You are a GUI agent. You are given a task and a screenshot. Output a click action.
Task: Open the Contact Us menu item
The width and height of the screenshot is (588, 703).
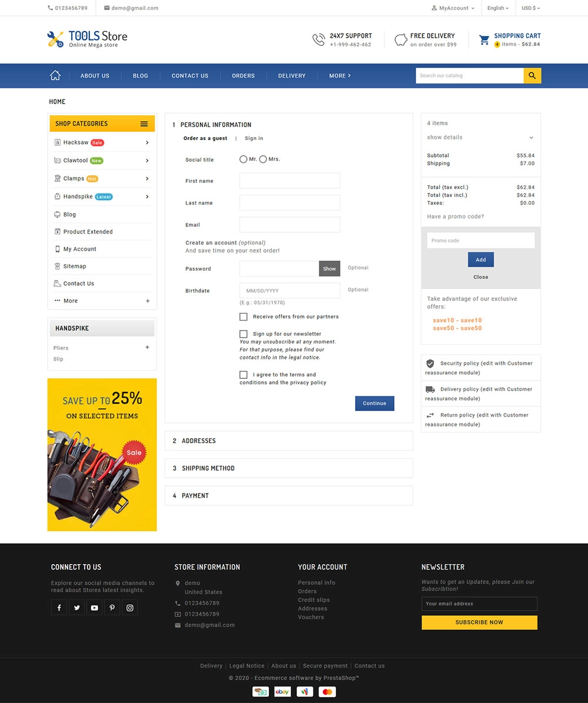point(189,76)
